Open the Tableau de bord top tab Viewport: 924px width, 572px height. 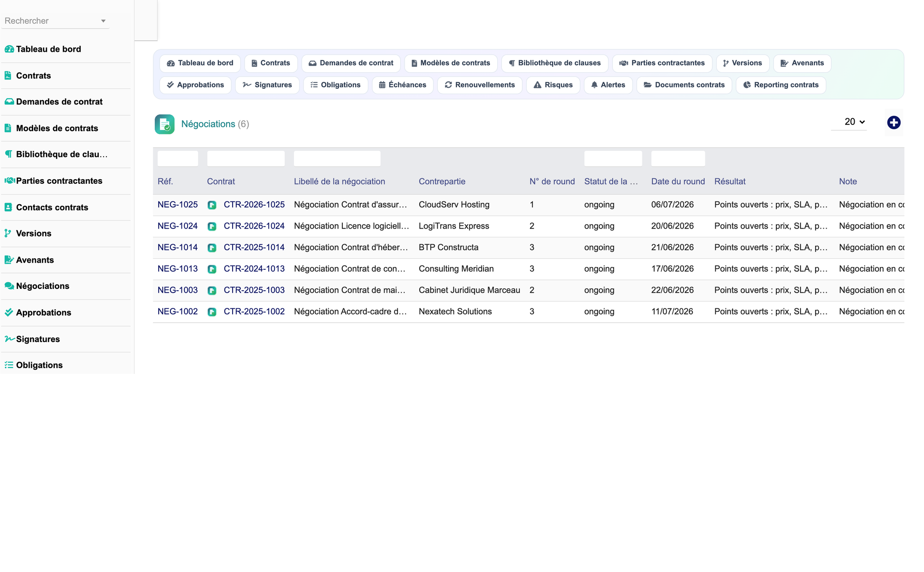pyautogui.click(x=200, y=63)
